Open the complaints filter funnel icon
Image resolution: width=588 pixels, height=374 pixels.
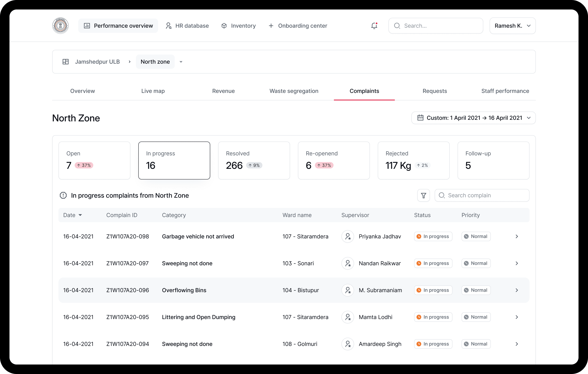pyautogui.click(x=423, y=195)
